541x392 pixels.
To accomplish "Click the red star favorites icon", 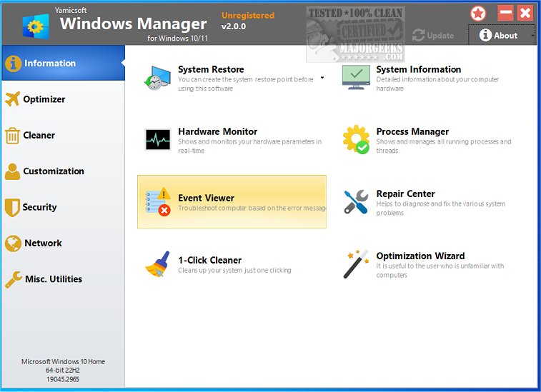I will 478,14.
